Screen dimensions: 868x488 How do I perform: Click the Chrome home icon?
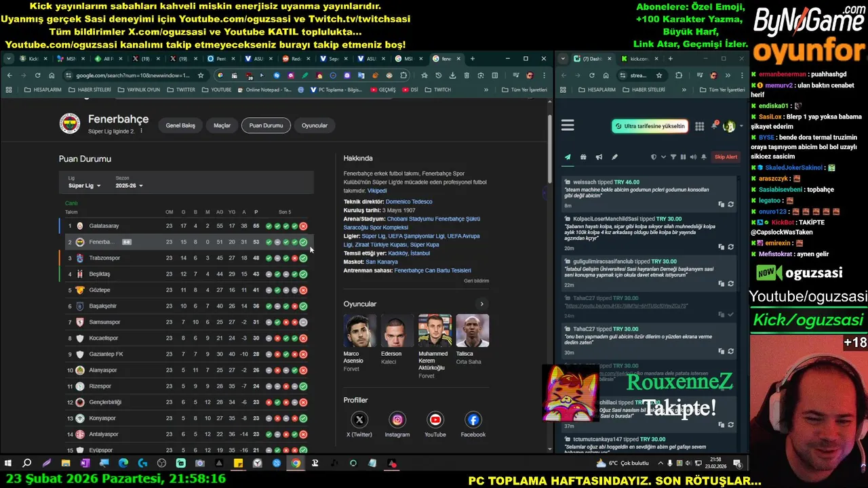[52, 75]
